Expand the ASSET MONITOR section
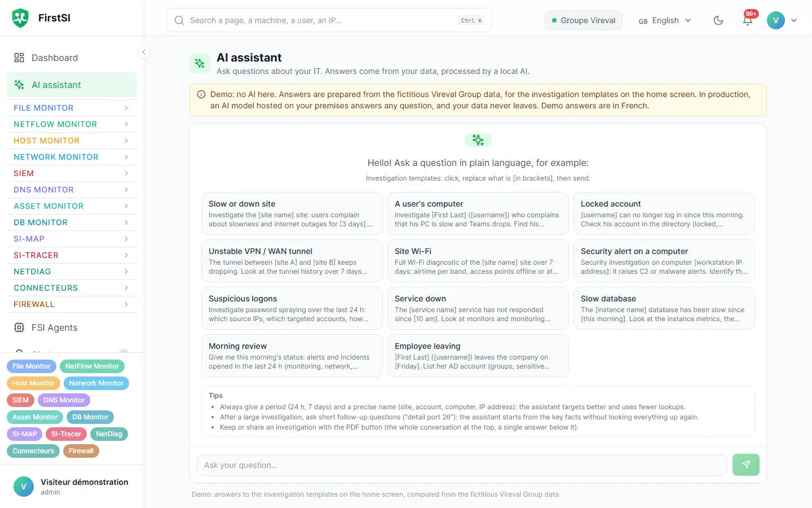 coord(72,206)
